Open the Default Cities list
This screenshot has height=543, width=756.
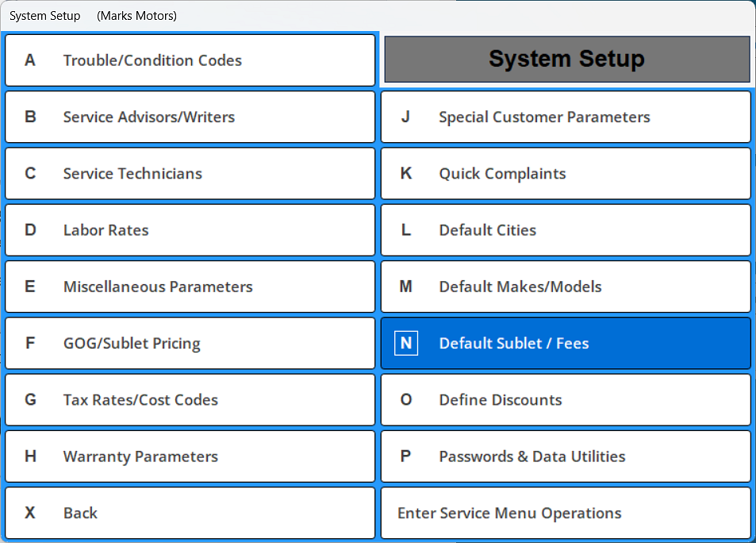point(565,229)
